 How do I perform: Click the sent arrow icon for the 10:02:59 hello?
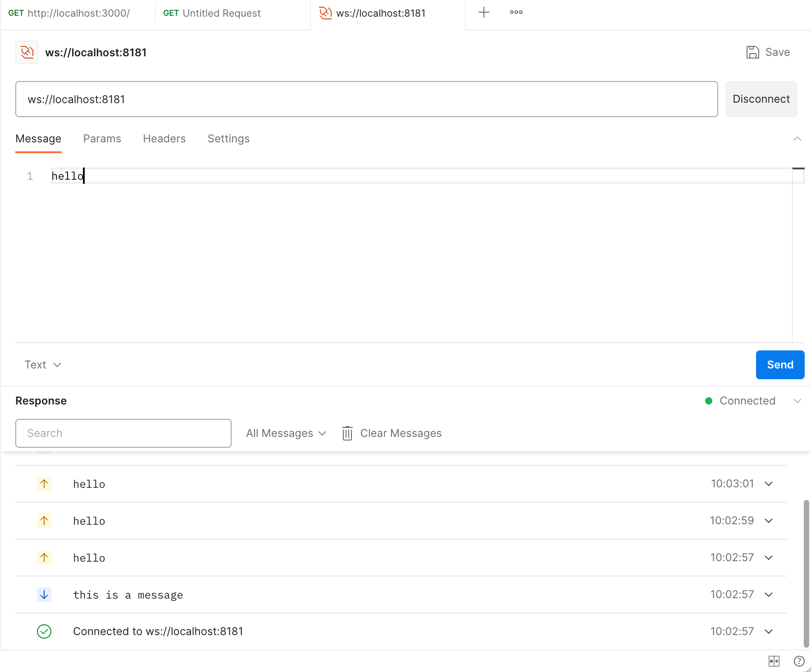pyautogui.click(x=44, y=521)
